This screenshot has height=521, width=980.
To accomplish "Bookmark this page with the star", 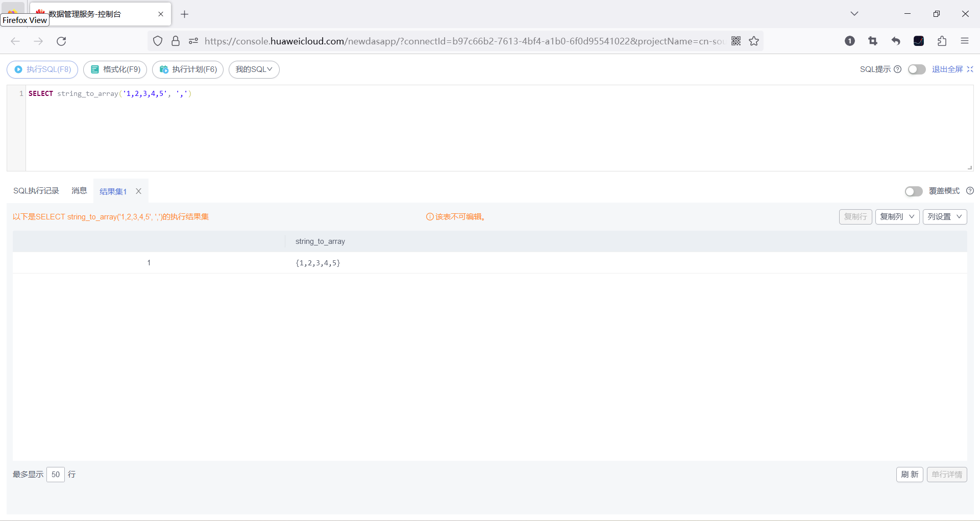I will coord(754,41).
